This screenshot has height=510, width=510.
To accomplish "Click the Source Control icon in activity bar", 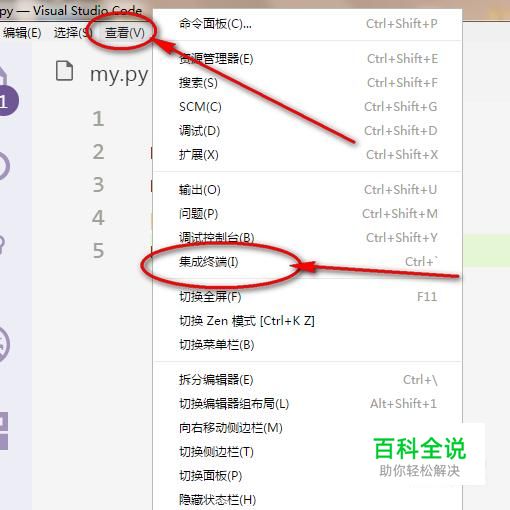I will click(x=3, y=246).
